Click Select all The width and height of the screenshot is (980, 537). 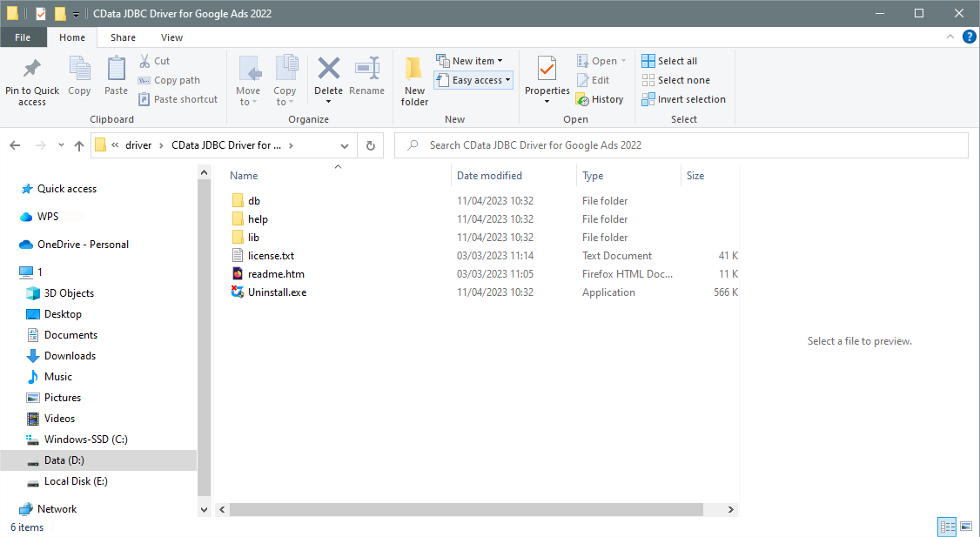tap(669, 61)
